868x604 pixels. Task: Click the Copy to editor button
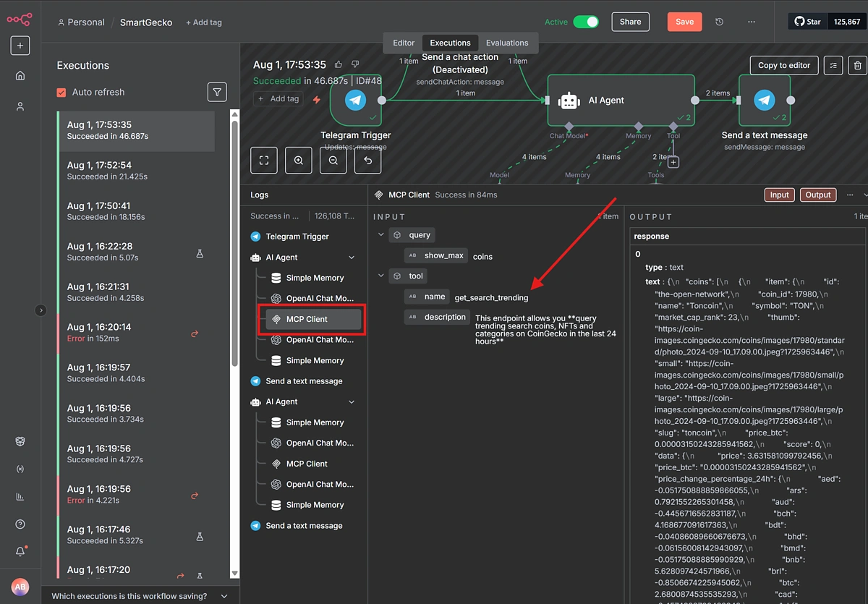784,65
